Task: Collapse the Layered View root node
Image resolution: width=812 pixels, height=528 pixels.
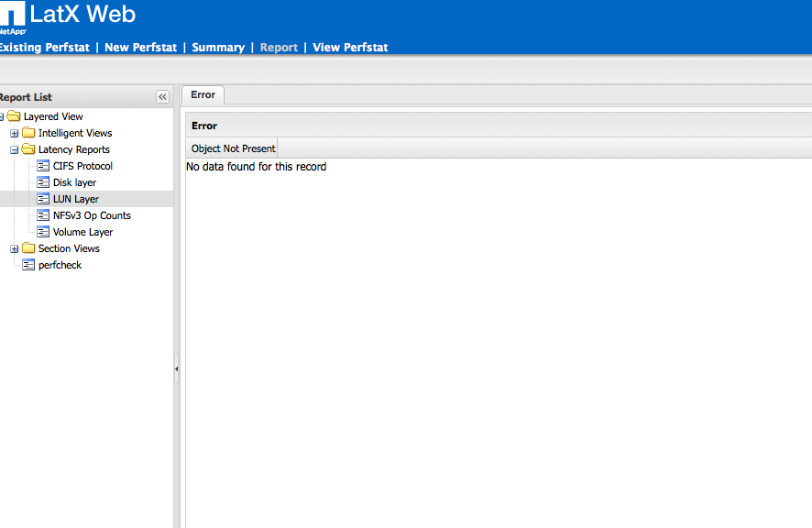Action: coord(2,116)
